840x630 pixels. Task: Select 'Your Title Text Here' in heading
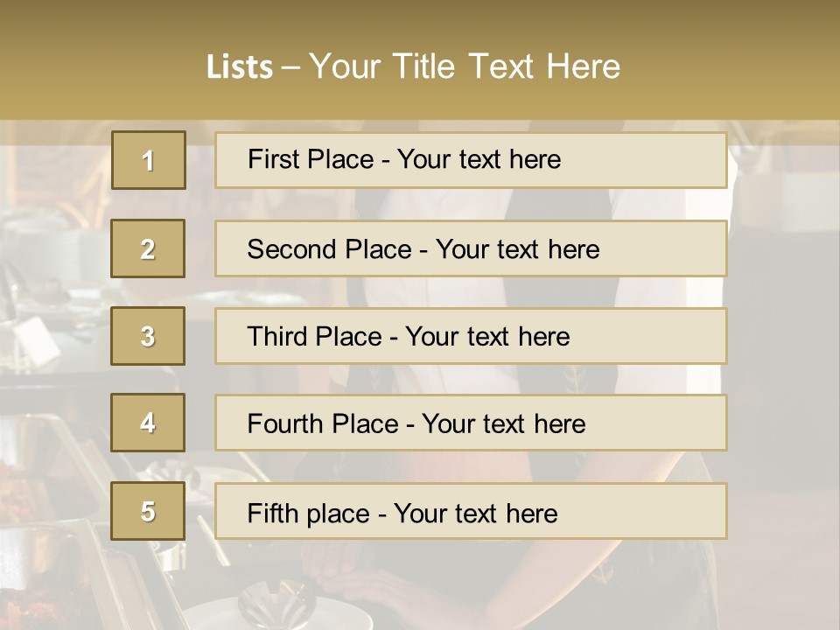click(x=465, y=66)
